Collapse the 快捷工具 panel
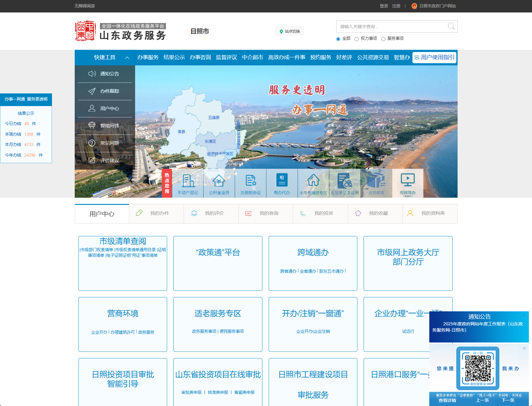 [x=127, y=58]
